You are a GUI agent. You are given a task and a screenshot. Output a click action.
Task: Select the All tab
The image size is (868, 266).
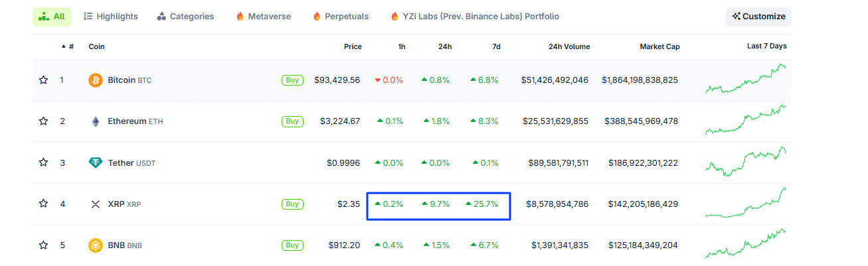coord(52,17)
